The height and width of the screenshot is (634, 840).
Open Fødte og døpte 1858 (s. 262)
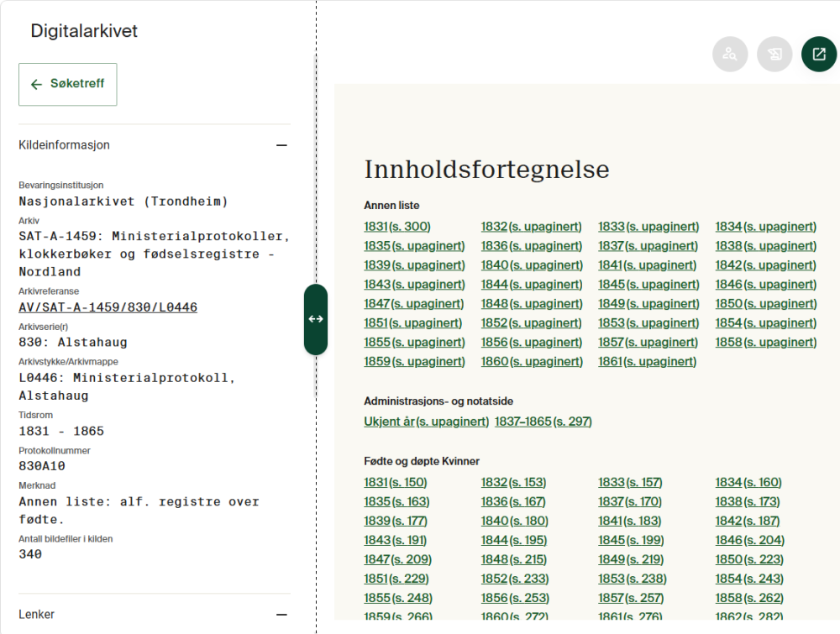[x=749, y=598]
